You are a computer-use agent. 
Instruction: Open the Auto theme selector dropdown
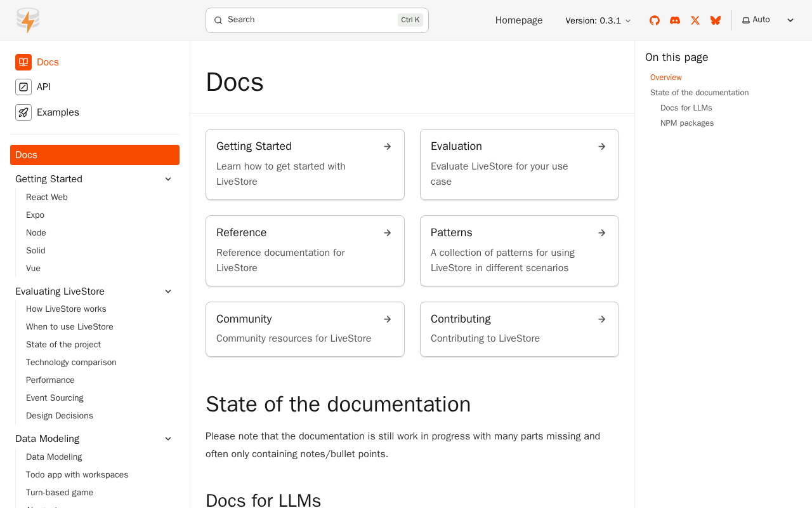tap(768, 20)
